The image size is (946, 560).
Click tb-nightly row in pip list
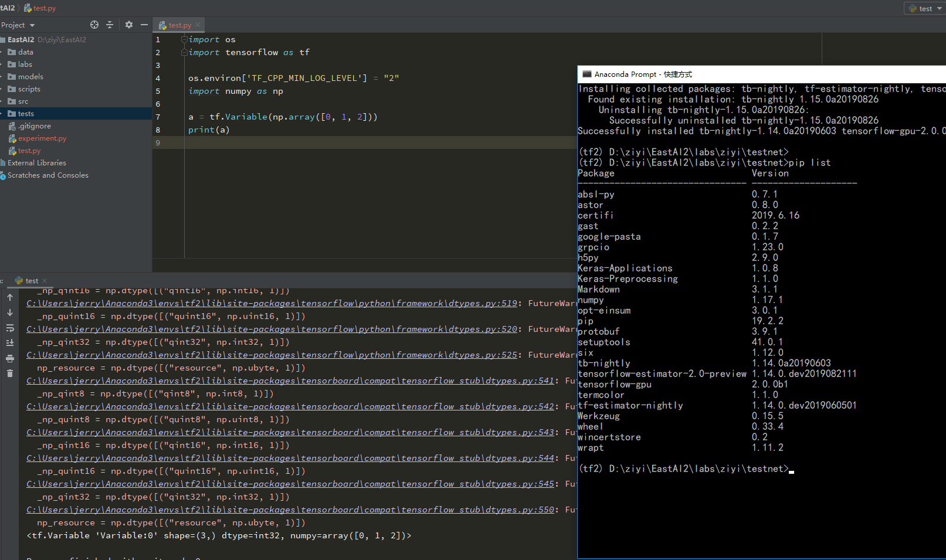coord(704,363)
